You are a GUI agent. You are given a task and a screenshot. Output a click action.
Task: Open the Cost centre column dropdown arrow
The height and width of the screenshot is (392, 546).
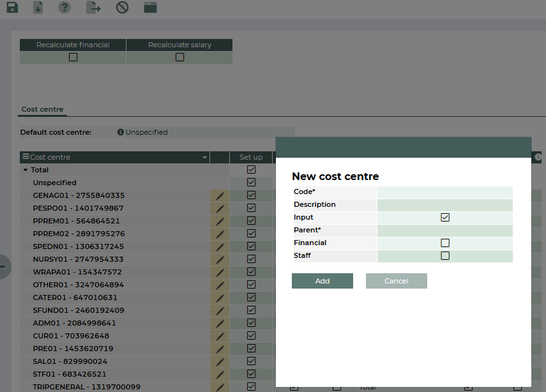tap(204, 158)
